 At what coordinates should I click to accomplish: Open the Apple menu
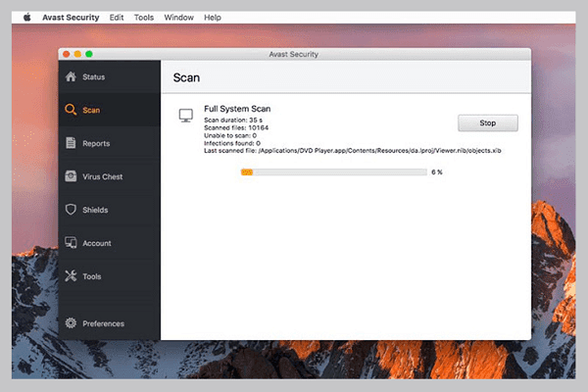pyautogui.click(x=27, y=18)
